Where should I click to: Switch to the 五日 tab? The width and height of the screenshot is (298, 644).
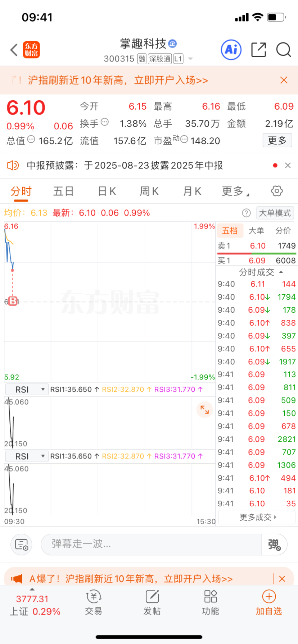coord(63,191)
